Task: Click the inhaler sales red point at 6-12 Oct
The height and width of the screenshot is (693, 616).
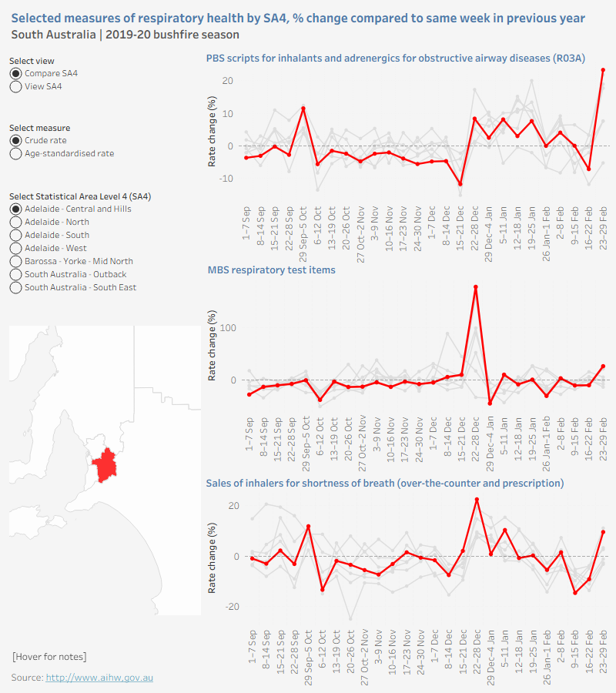Action: [322, 590]
